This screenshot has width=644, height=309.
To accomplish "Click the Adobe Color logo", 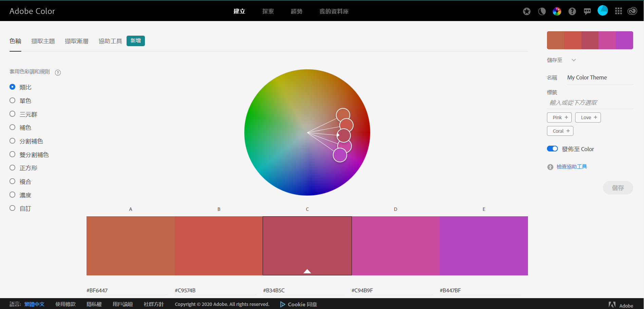I will [32, 11].
